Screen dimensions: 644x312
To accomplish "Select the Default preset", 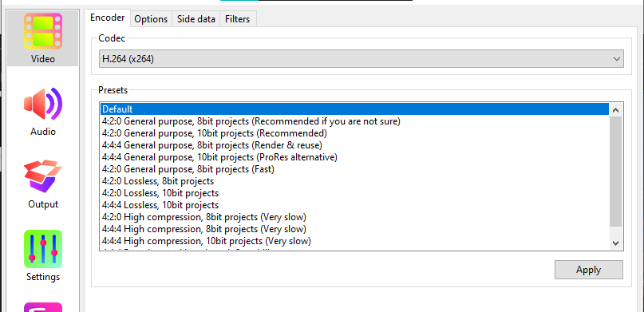I will 354,109.
